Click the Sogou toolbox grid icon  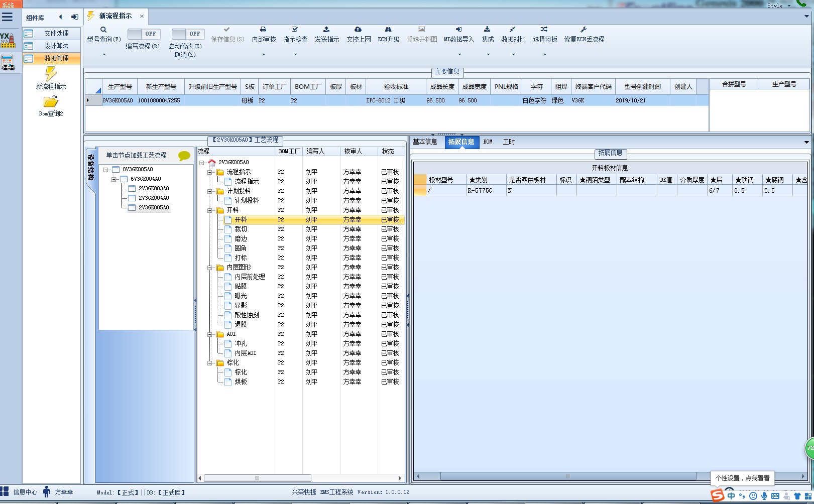click(x=808, y=496)
